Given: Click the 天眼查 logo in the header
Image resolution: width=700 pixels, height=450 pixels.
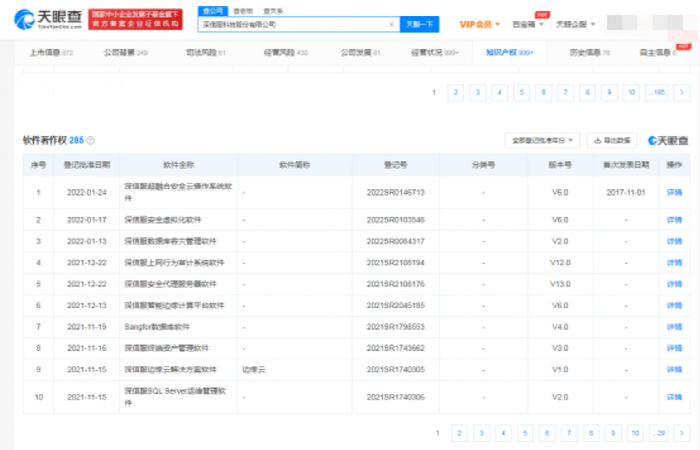Looking at the screenshot, I should 45,19.
